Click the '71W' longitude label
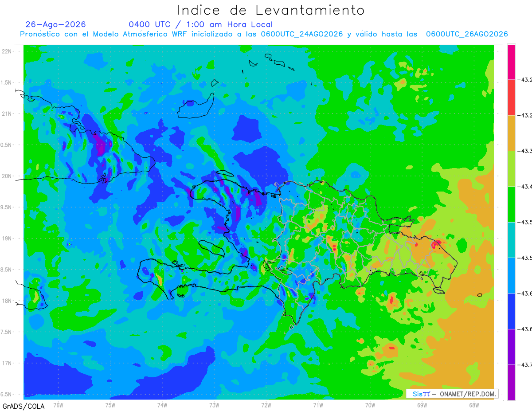This screenshot has width=532, height=411. point(318,405)
